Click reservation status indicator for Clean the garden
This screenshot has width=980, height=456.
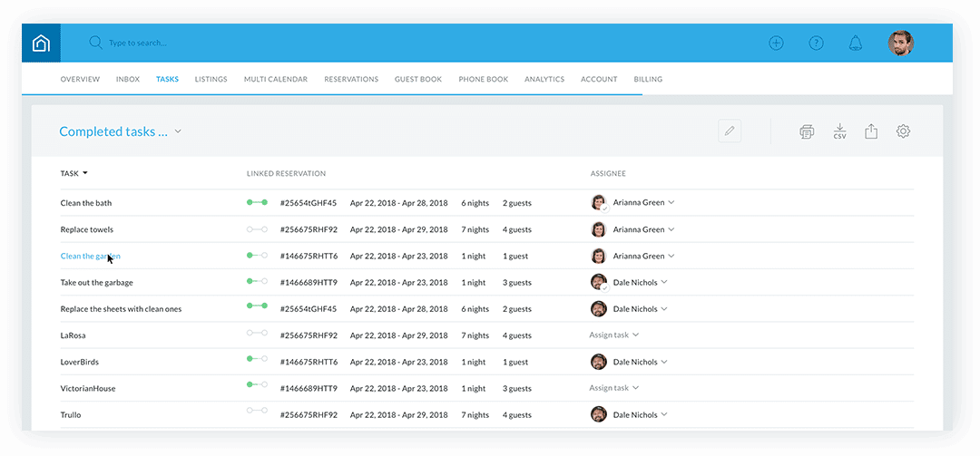[257, 256]
